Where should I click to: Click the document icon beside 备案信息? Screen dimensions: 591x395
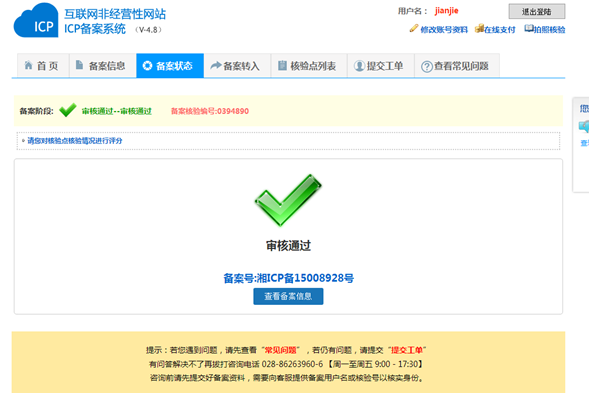[x=79, y=65]
